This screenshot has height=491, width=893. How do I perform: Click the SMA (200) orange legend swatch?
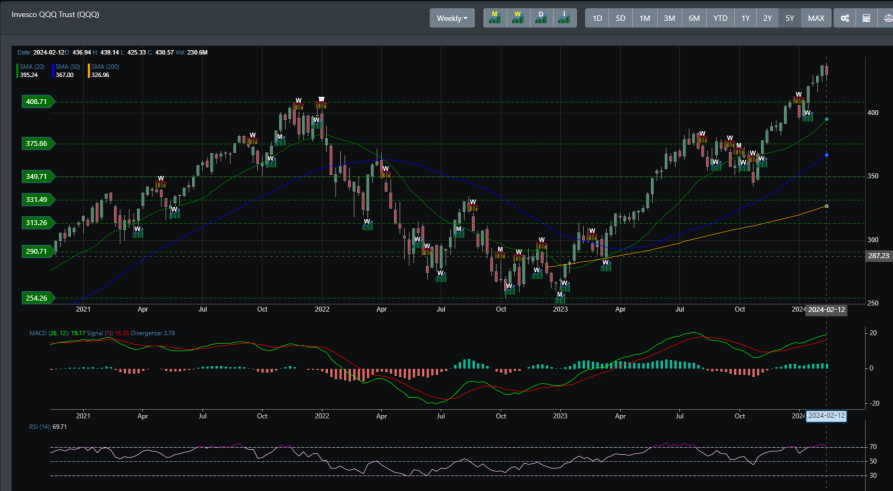click(x=89, y=71)
